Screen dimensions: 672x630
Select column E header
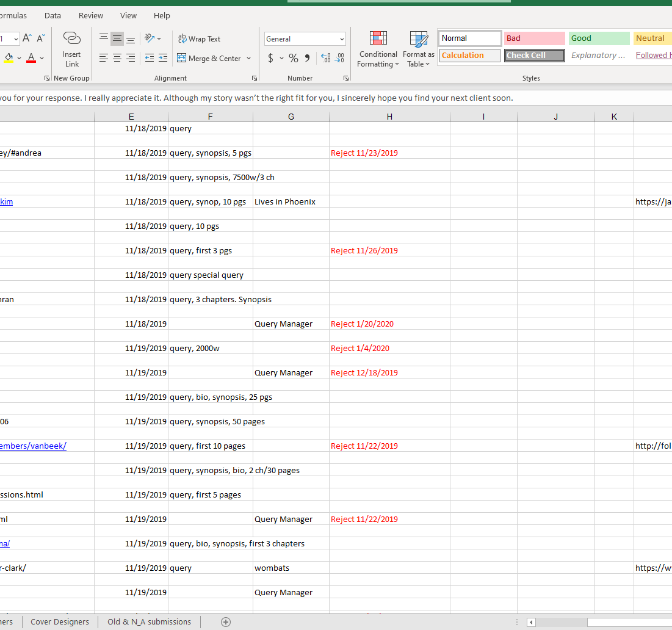pos(131,117)
